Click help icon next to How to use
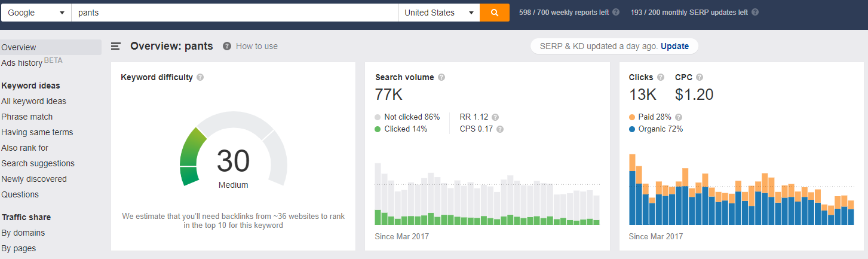The width and height of the screenshot is (868, 259). (227, 46)
